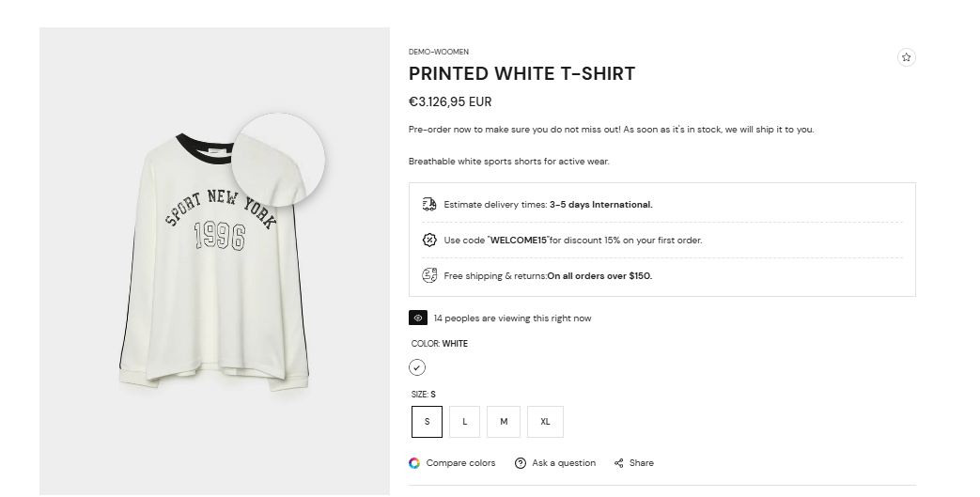980x497 pixels.
Task: Open the Ask a question link
Action: tap(564, 463)
